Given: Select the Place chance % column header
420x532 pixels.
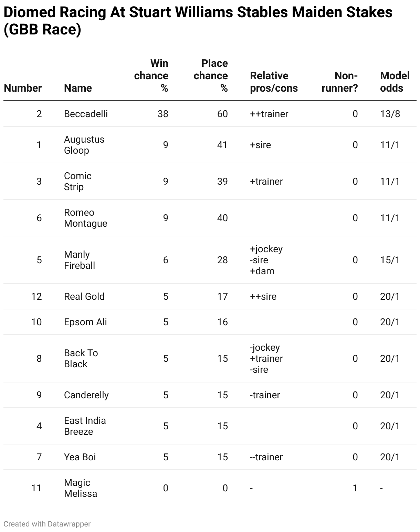Looking at the screenshot, I should tap(211, 75).
